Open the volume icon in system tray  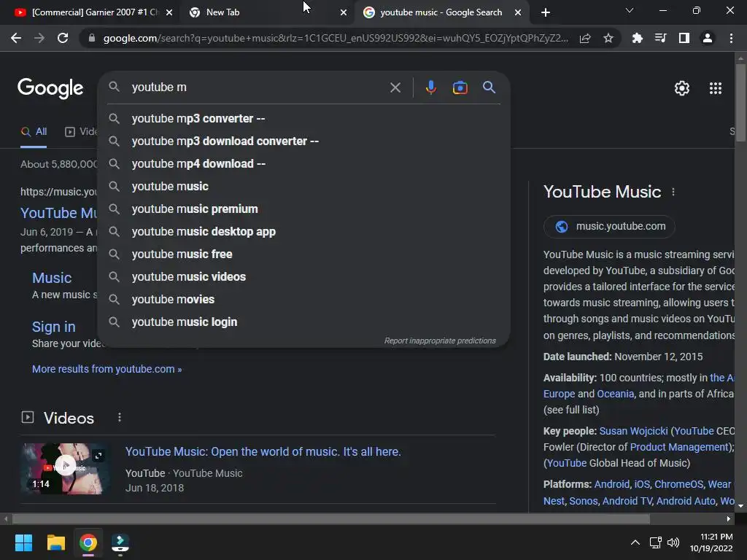pyautogui.click(x=673, y=542)
